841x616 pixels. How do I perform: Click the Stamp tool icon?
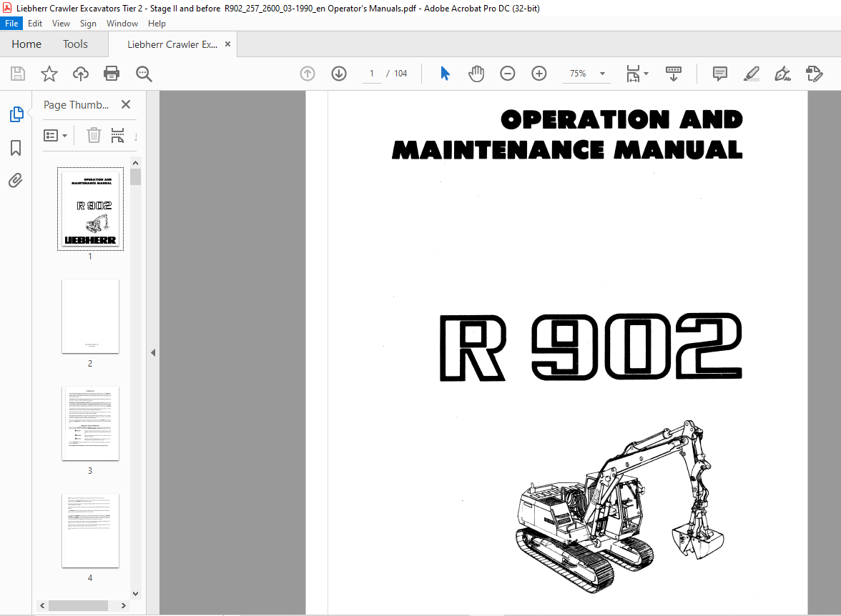pyautogui.click(x=814, y=74)
